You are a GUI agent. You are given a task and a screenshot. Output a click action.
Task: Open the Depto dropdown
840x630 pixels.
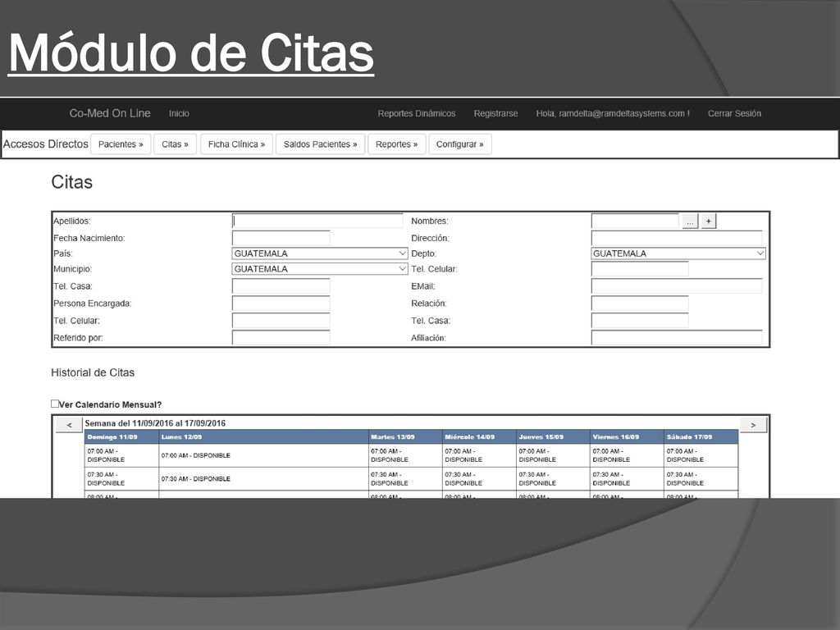(x=678, y=253)
